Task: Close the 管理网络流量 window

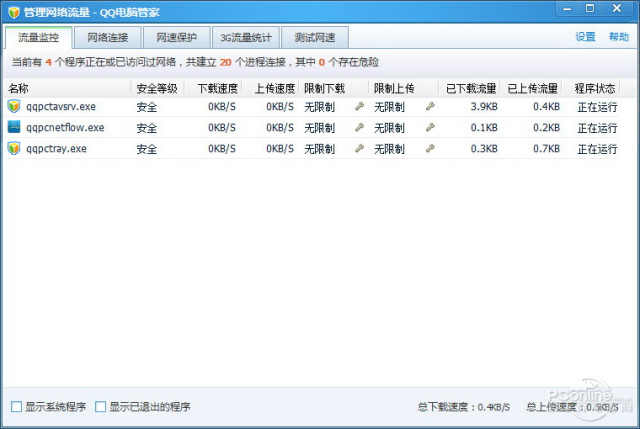Action: click(617, 8)
